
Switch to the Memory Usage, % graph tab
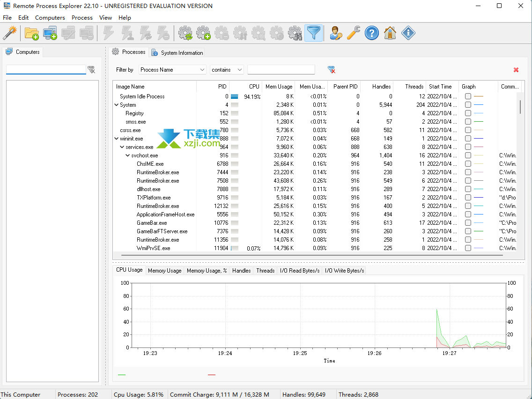[x=207, y=270]
